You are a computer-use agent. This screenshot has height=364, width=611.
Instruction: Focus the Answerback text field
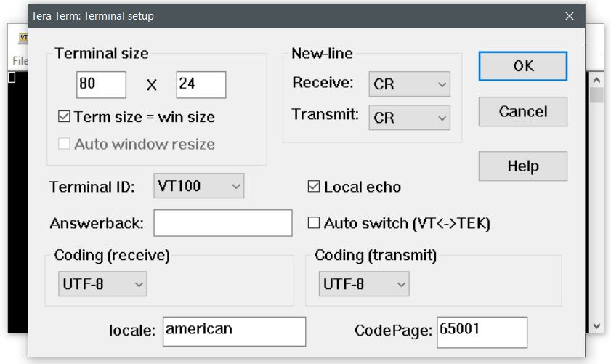222,223
